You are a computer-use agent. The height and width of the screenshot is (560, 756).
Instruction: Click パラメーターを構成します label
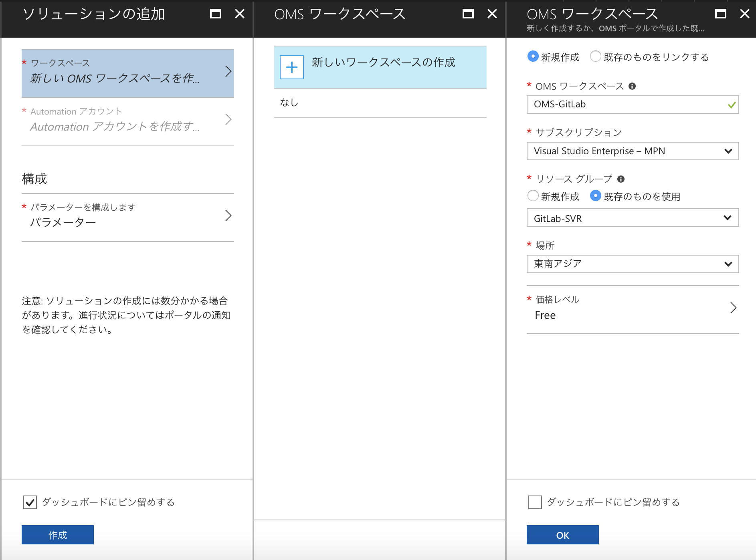coord(83,207)
